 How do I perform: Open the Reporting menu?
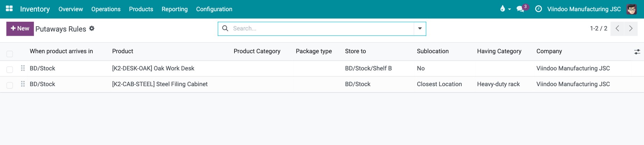(x=175, y=9)
